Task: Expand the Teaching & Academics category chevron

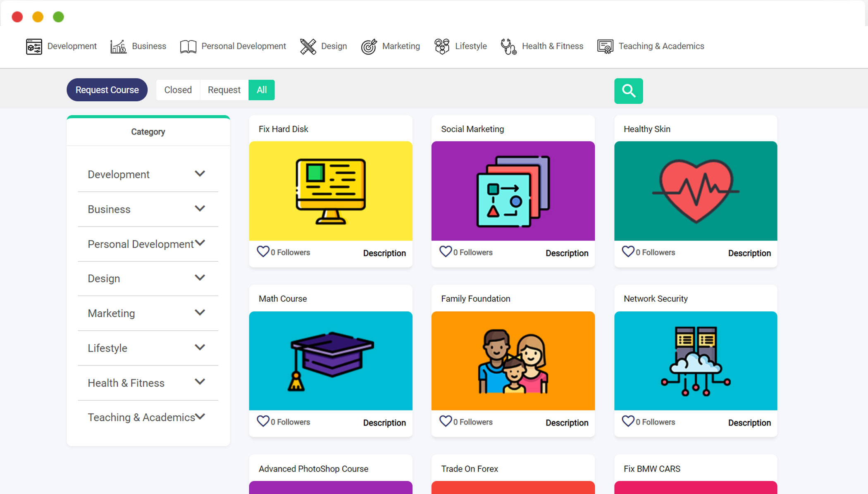Action: click(200, 417)
